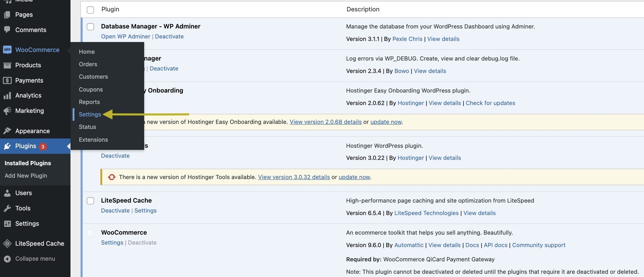Go to Pages in sidebar
The width and height of the screenshot is (644, 277).
24,15
